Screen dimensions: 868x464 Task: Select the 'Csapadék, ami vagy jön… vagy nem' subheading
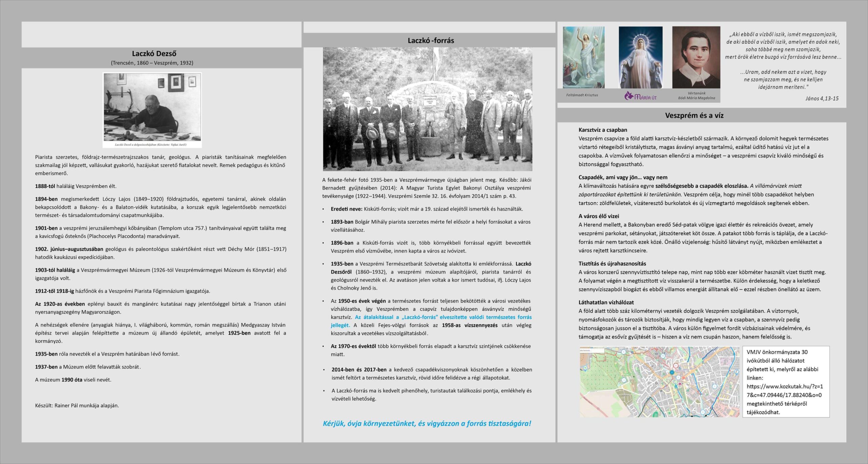pos(623,177)
